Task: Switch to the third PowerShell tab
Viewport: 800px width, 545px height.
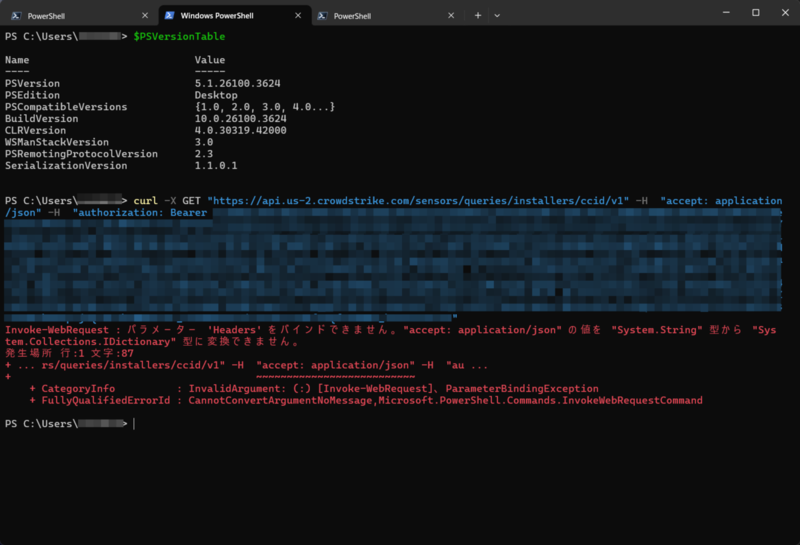Action: [x=386, y=15]
